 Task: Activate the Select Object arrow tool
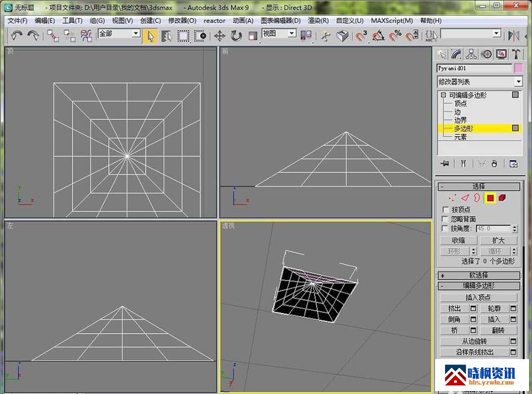[150, 36]
